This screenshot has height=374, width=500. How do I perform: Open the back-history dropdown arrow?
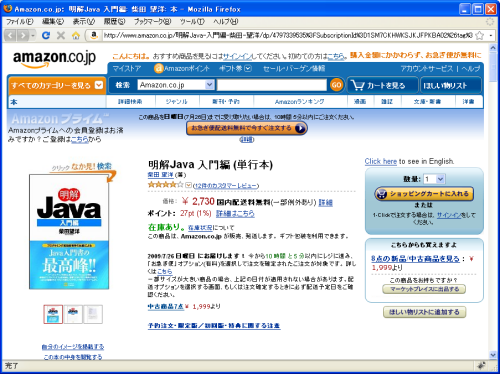point(33,35)
